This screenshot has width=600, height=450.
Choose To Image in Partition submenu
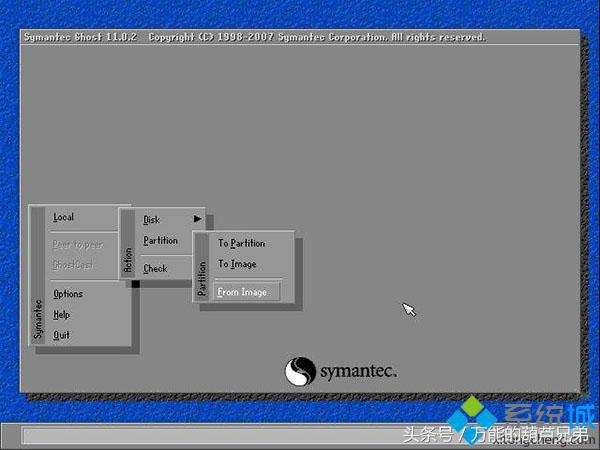click(x=237, y=264)
